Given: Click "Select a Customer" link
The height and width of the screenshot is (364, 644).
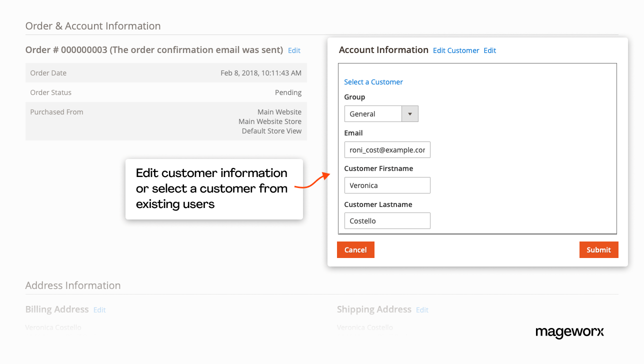Looking at the screenshot, I should pos(373,81).
